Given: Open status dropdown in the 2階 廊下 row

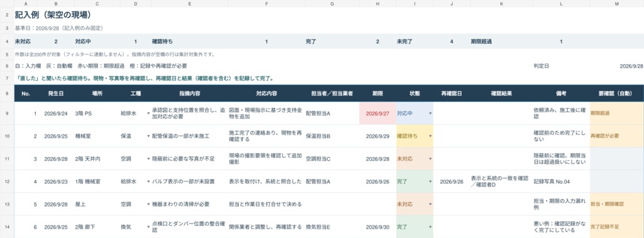Looking at the screenshot, I should (430, 227).
